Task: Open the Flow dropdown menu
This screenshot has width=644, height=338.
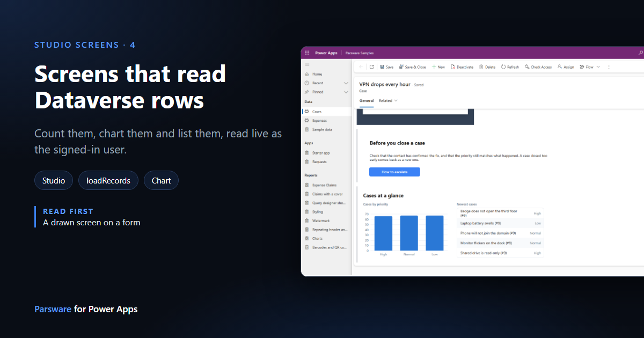Action: click(x=590, y=67)
